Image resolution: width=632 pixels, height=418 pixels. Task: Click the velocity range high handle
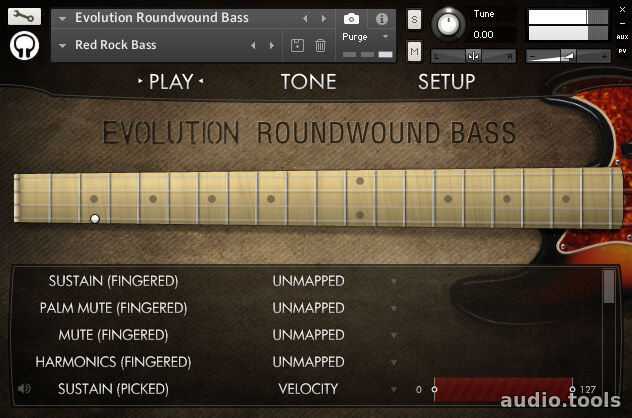click(x=572, y=389)
